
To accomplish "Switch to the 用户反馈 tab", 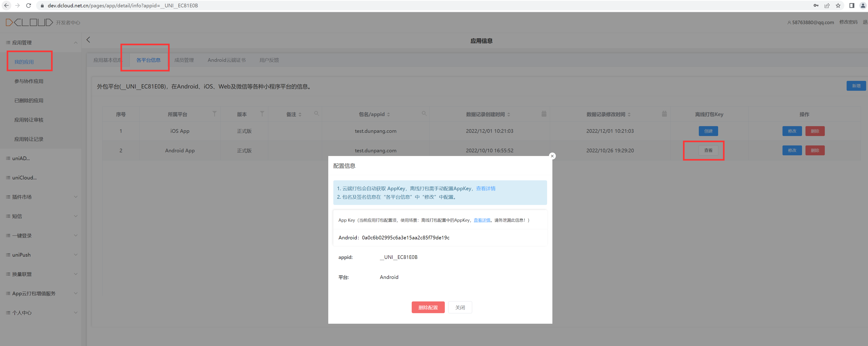I will pyautogui.click(x=269, y=60).
